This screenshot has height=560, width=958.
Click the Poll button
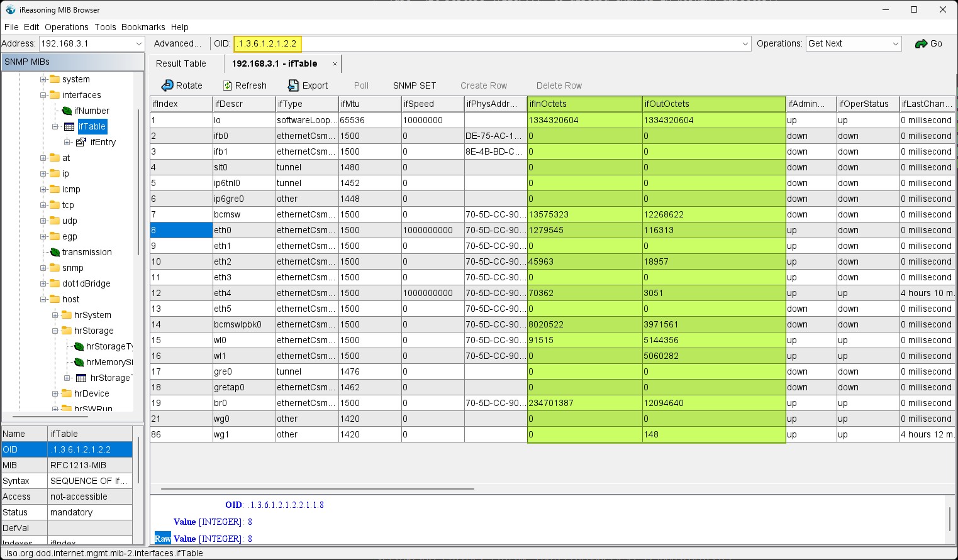tap(361, 85)
